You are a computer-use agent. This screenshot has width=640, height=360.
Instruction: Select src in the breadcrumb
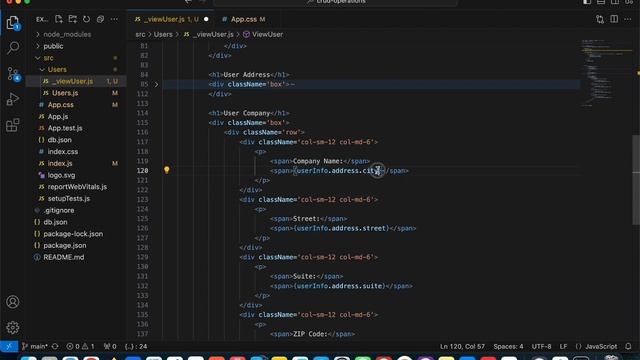coord(140,35)
